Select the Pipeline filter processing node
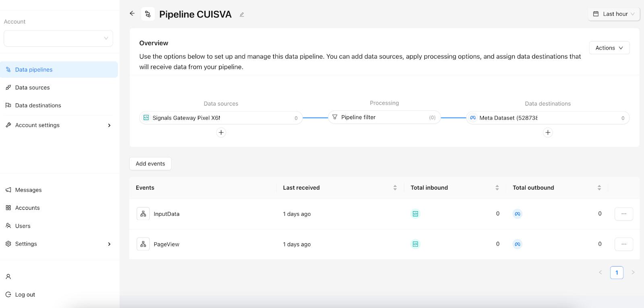Screen dimensions: 644x308 384,117
